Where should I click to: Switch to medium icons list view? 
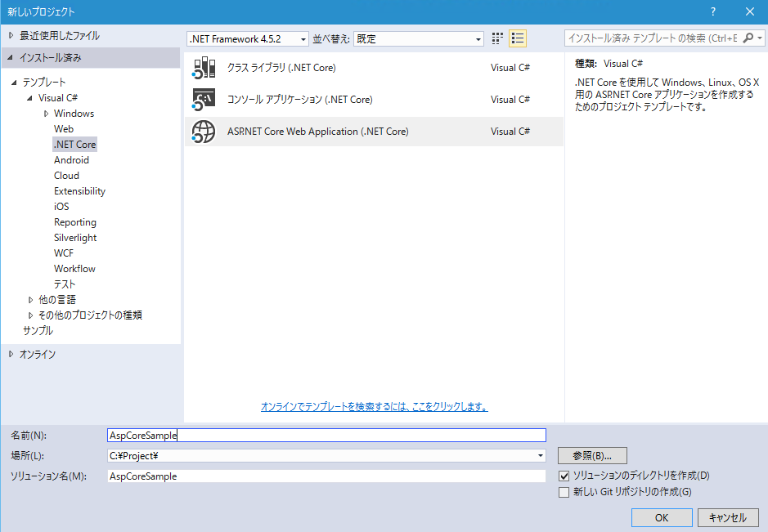pos(518,38)
